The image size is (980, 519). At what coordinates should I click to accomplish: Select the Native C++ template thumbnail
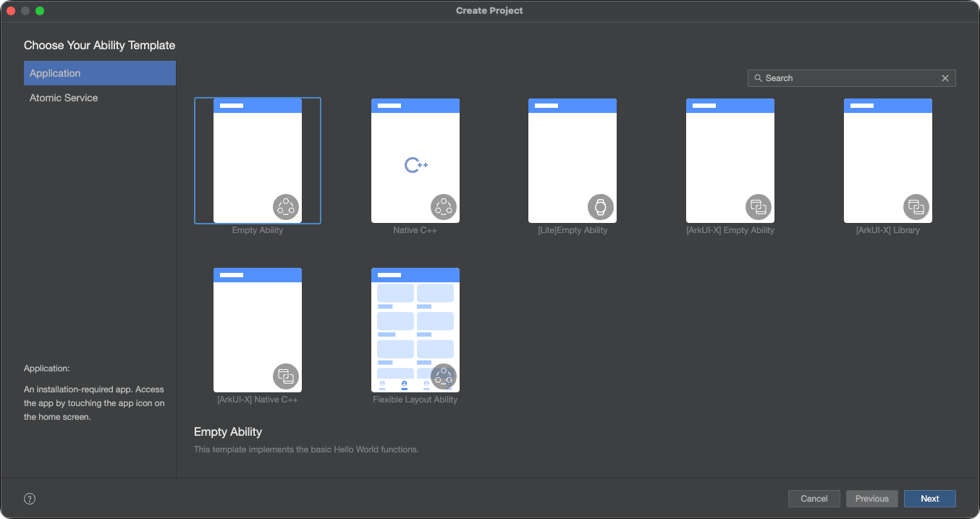click(x=415, y=161)
